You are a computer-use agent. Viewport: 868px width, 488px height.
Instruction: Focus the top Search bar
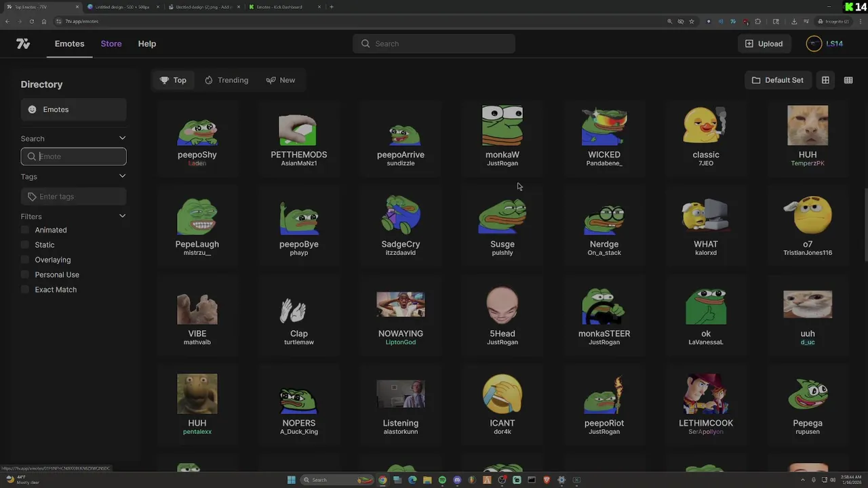coord(434,43)
